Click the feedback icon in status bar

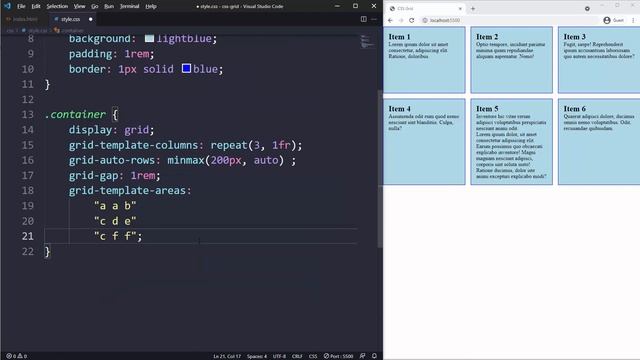[x=362, y=356]
